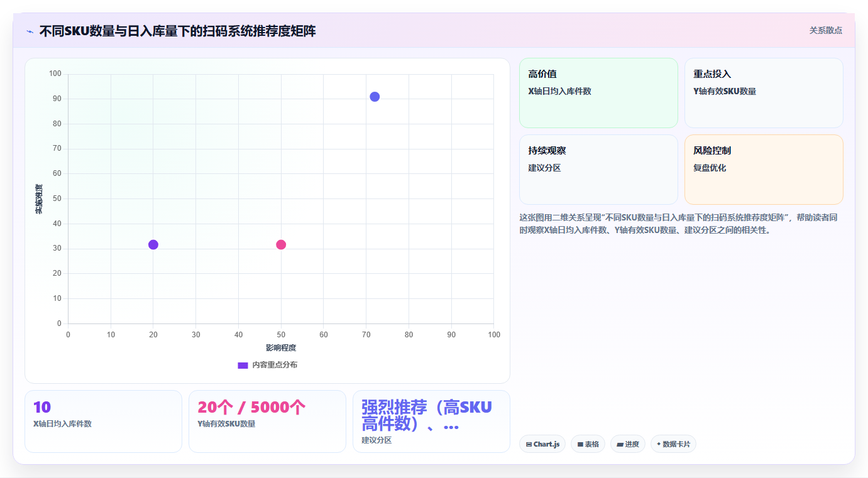Select the purple scatter point at x=20
This screenshot has height=478, width=868.
[x=153, y=244]
